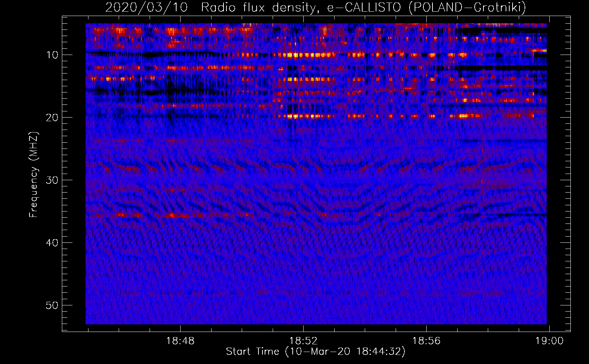Click the plot title "Radio flux density, e-CALLISTO (POLAND-Grotniki)"
The image size is (589, 364).
point(363,7)
